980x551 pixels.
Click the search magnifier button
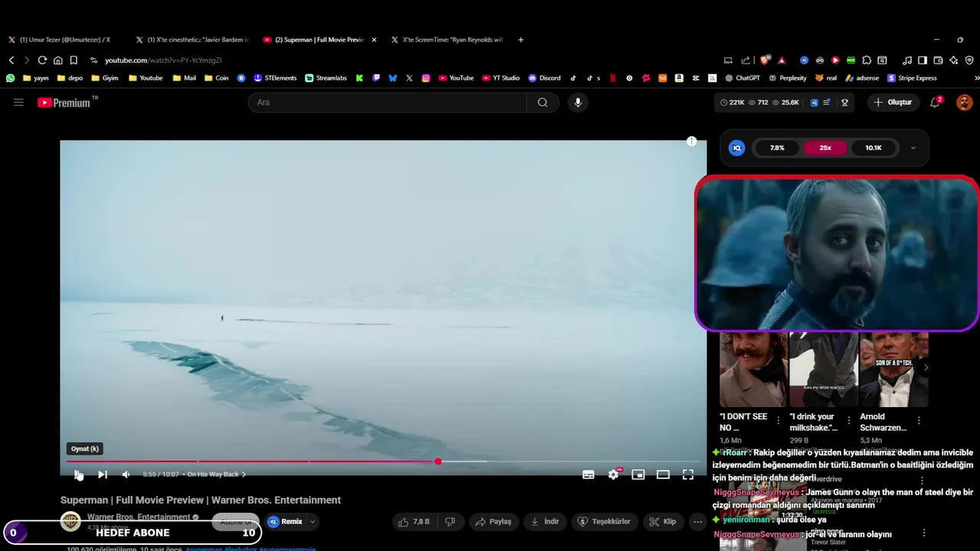point(543,103)
